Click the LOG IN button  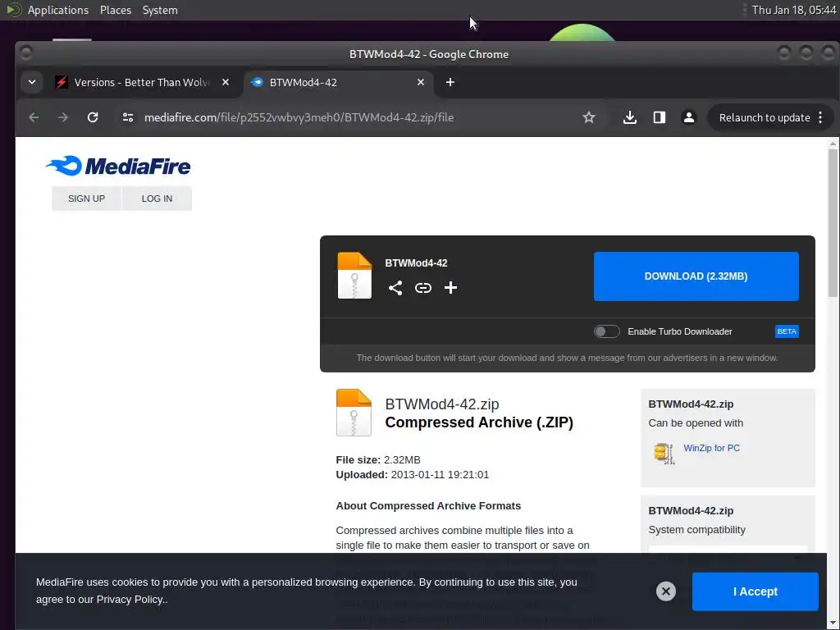[157, 199]
